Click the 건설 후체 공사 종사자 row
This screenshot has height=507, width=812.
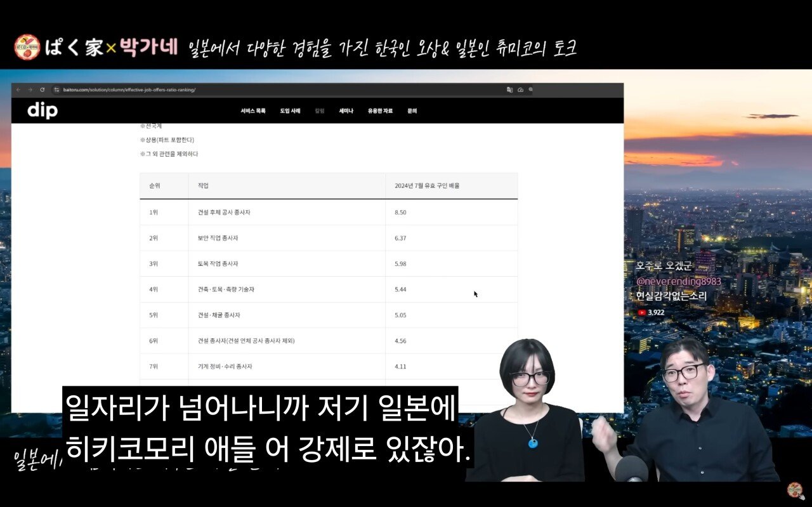click(224, 212)
